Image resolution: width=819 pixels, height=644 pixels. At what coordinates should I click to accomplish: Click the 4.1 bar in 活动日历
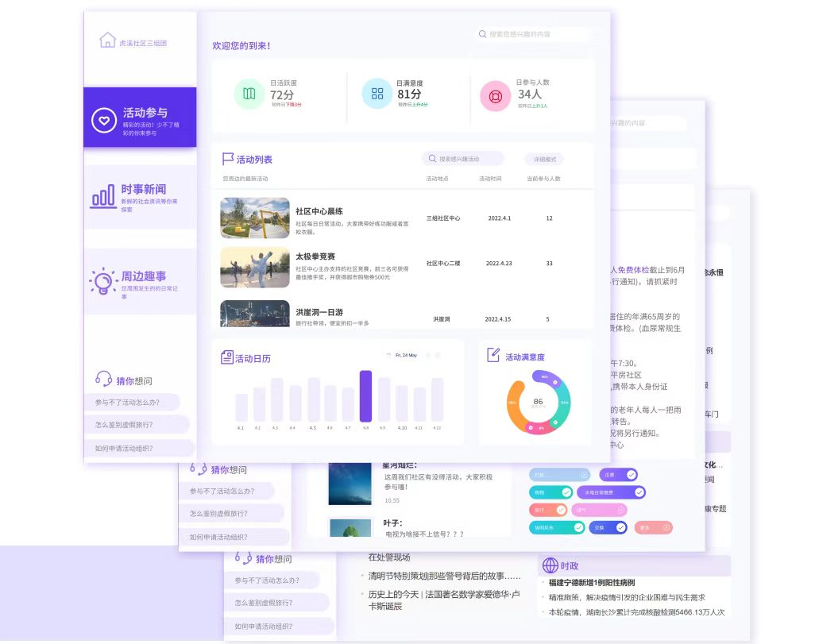241,407
